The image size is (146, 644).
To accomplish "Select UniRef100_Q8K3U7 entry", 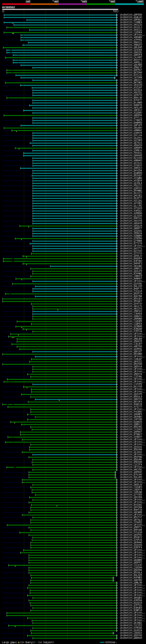I will 131,352.
